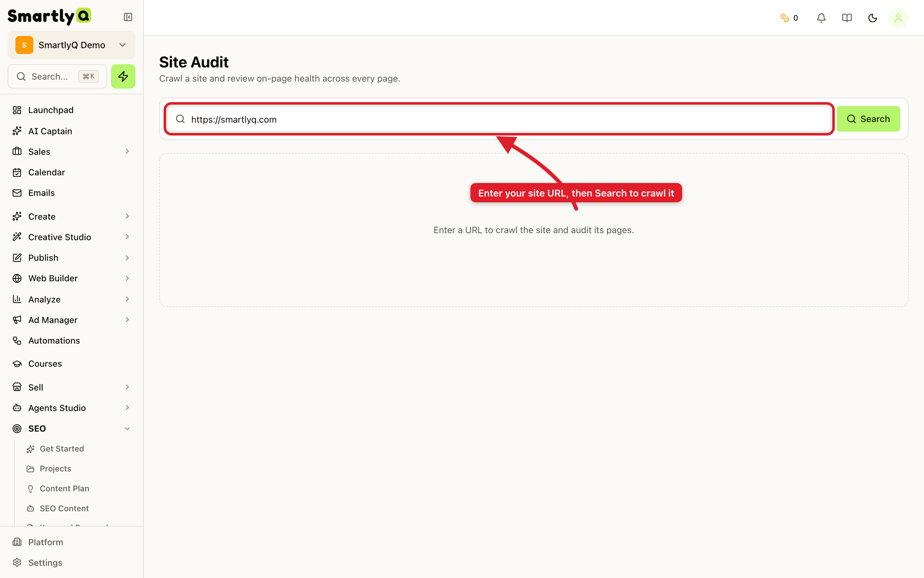The image size is (924, 578).
Task: Click the green Search button
Action: tap(868, 119)
